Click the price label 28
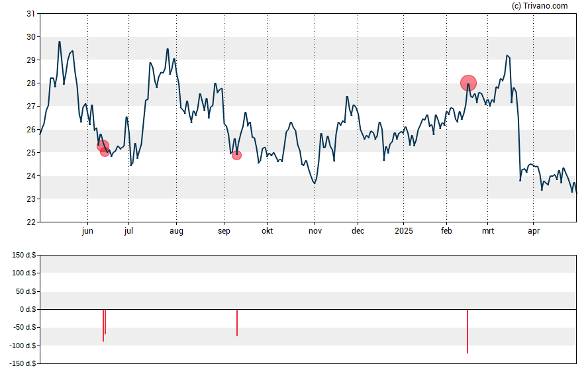This screenshot has width=588, height=374. (30, 83)
